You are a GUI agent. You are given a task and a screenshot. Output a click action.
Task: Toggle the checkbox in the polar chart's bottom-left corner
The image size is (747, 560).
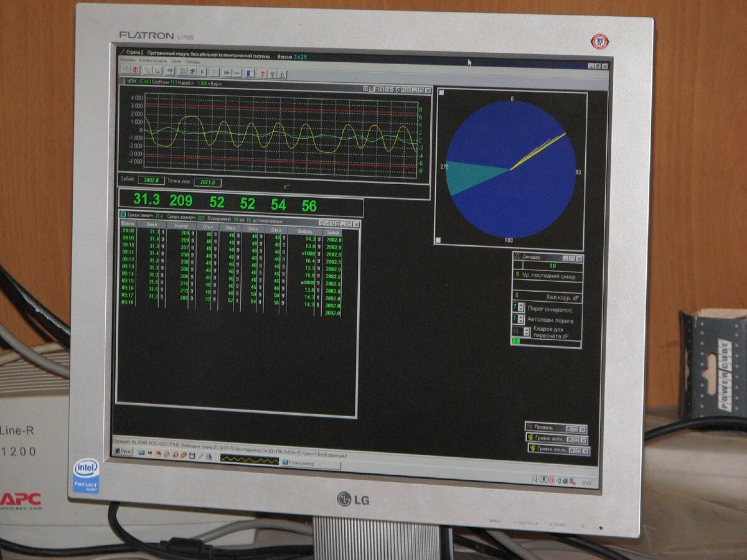[439, 240]
